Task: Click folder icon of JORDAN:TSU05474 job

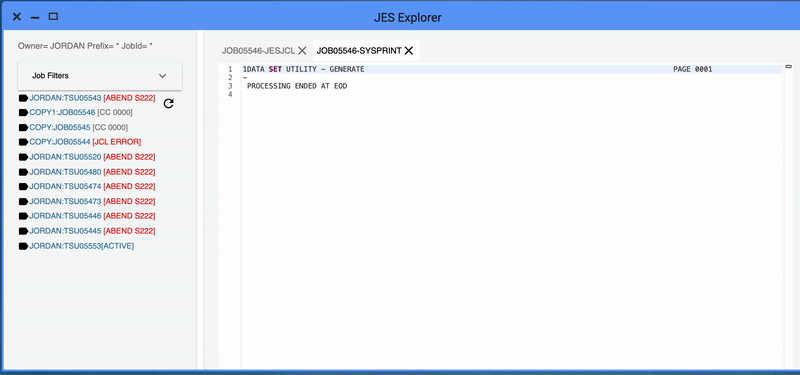Action: (x=23, y=186)
